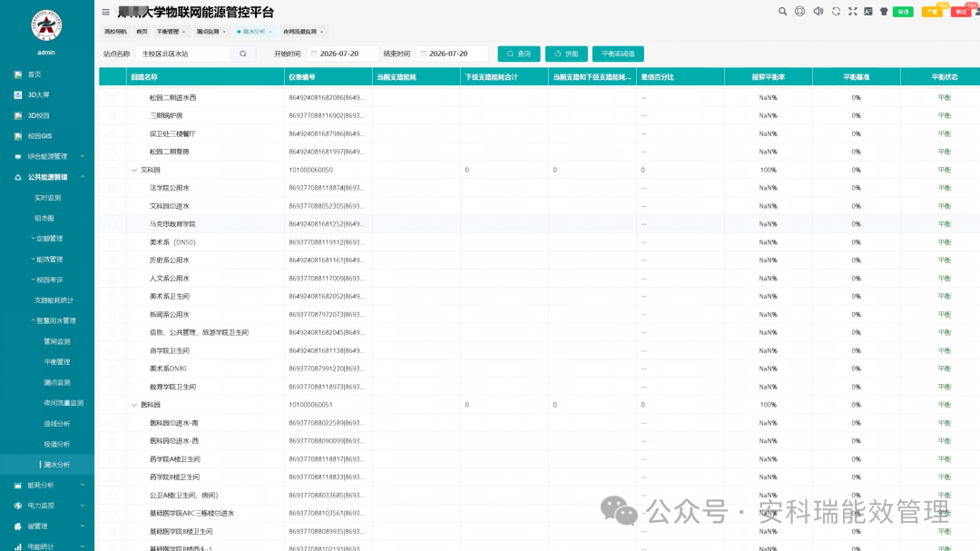Open the 校园GIS sidebar icon

coord(17,136)
